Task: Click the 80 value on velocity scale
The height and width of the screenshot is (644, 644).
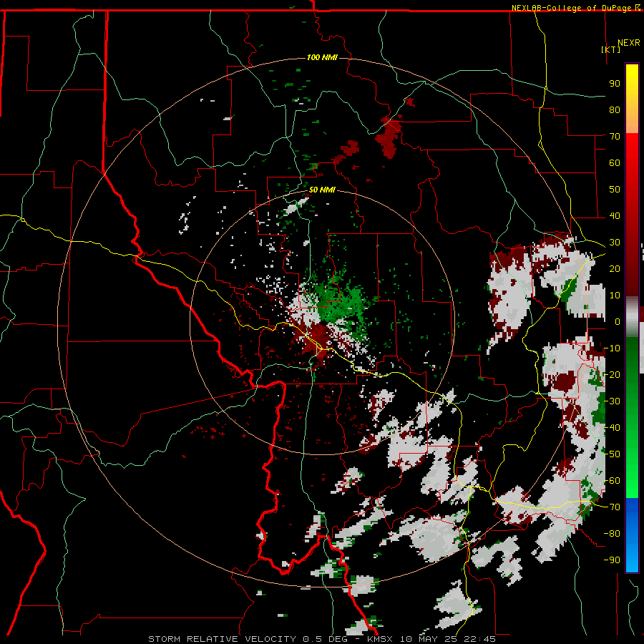Action: (615, 109)
